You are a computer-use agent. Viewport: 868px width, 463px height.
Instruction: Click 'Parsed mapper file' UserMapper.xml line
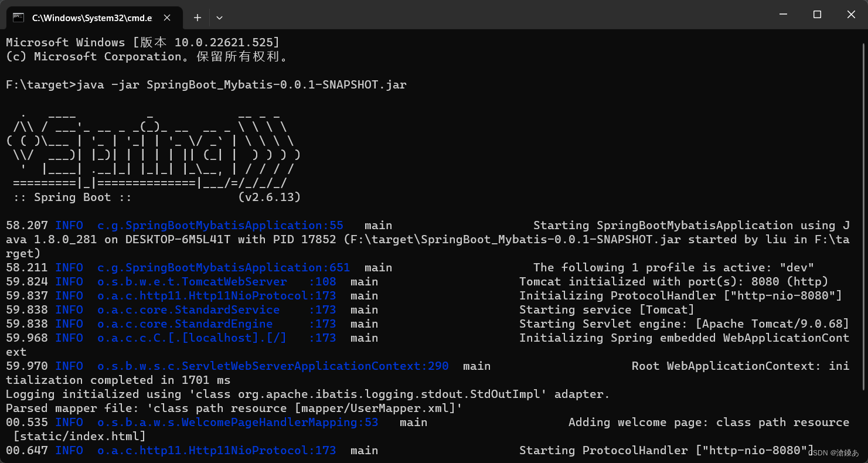(234, 408)
